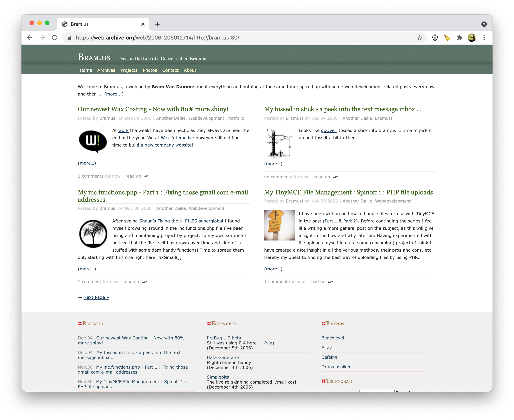Viewport: 514px width, 420px height.
Task: Expand the tab search dropdown arrow
Action: coord(484,24)
